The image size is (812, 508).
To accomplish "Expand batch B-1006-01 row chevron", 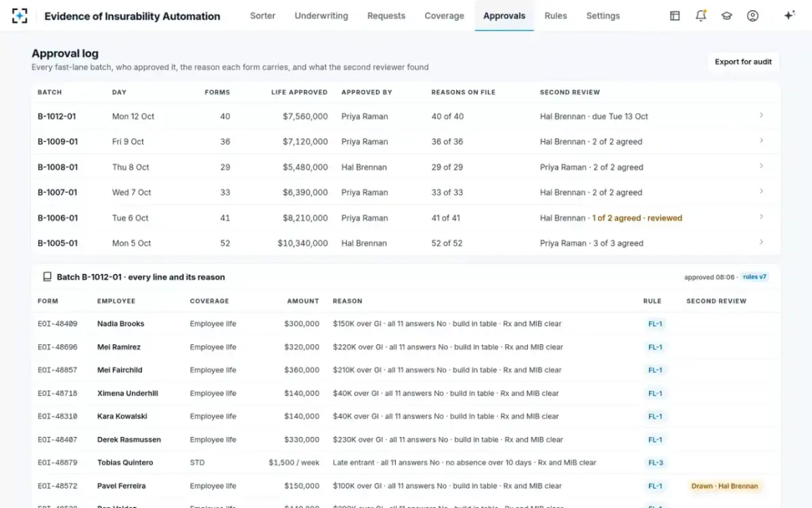I will 761,217.
